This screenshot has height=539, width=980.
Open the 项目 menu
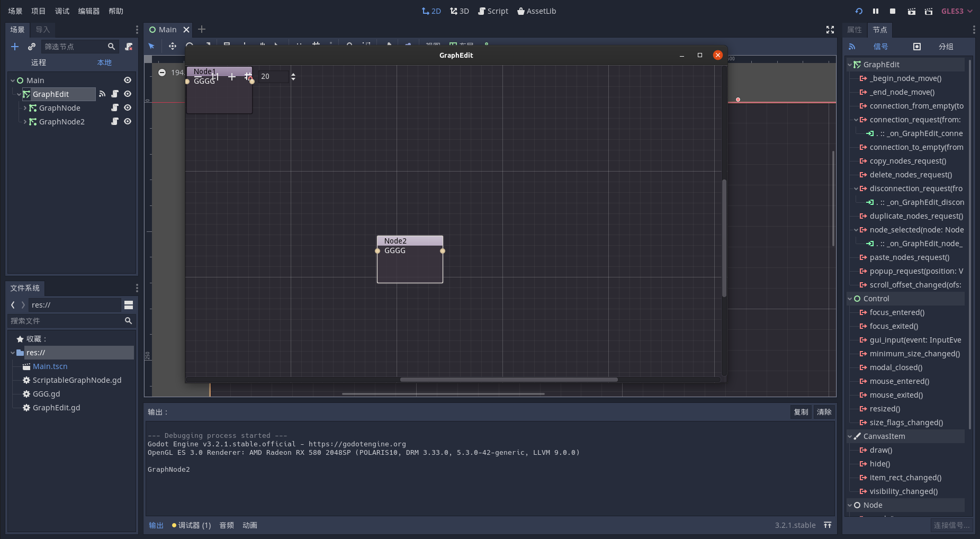[39, 11]
